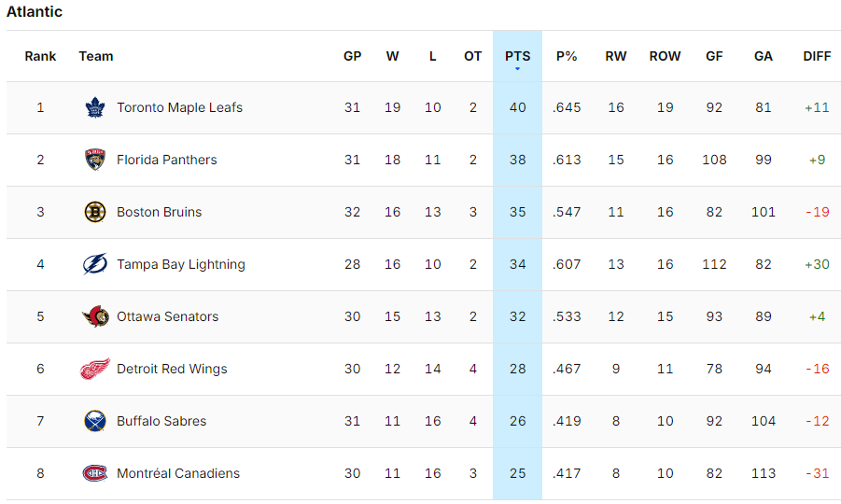Sort standings by PTS column header
841x504 pixels.
tap(517, 56)
